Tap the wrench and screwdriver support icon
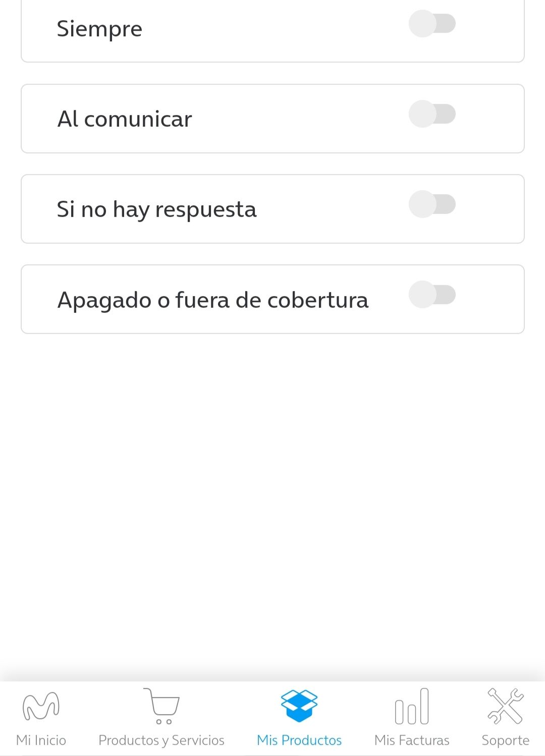 point(505,706)
